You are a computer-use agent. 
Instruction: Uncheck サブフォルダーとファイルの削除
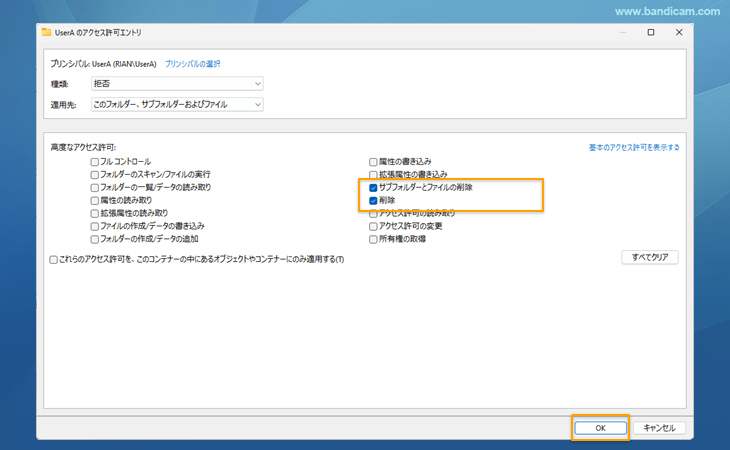tap(373, 187)
